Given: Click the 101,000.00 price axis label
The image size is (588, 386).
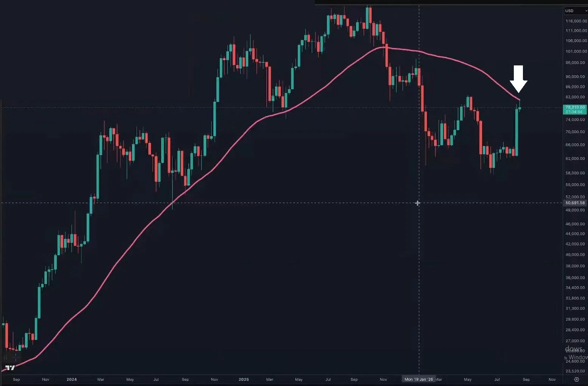Looking at the screenshot, I should (x=576, y=51).
